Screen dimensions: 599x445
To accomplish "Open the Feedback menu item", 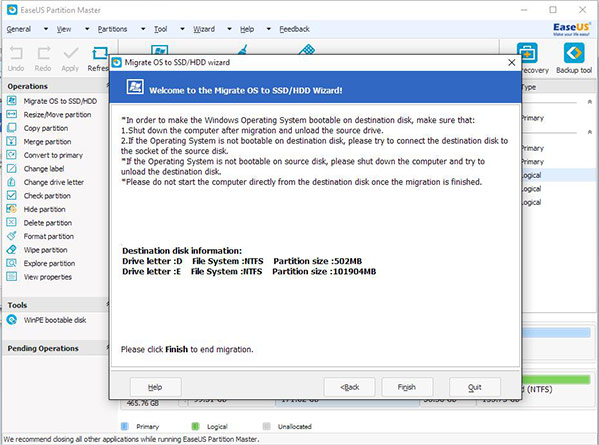I will point(294,29).
